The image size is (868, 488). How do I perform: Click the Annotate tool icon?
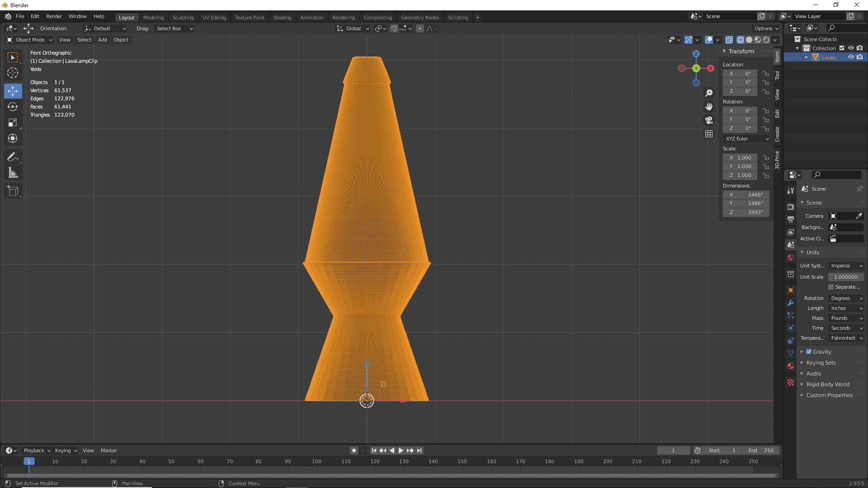(x=13, y=157)
